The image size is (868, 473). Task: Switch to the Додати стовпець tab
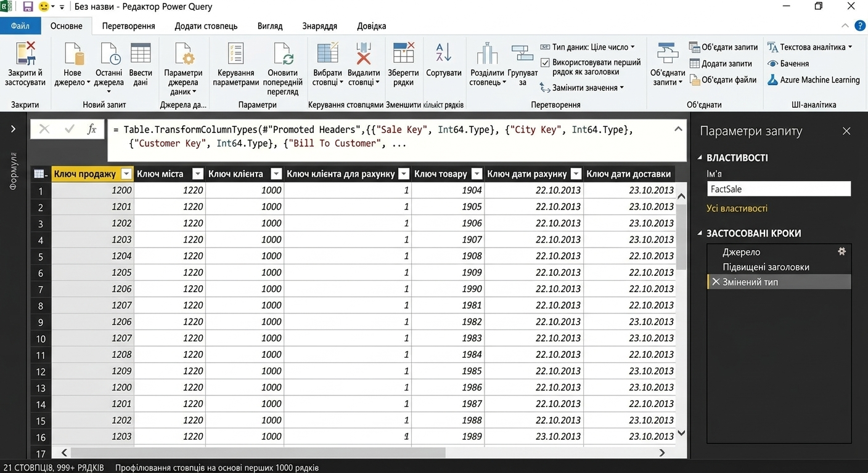coord(206,26)
